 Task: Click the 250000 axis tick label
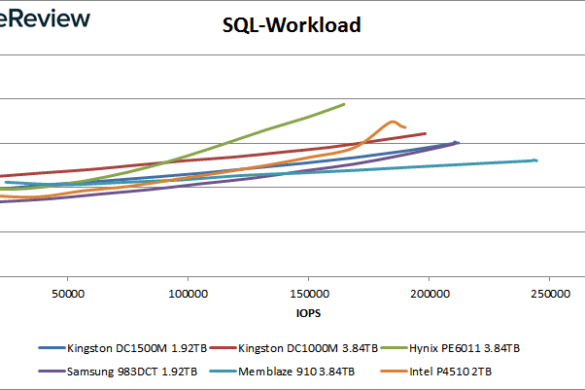point(550,294)
